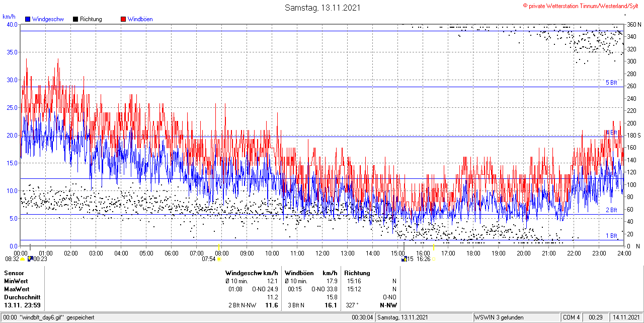
Task: Click the 5 Bft line label
Action: pyautogui.click(x=611, y=83)
